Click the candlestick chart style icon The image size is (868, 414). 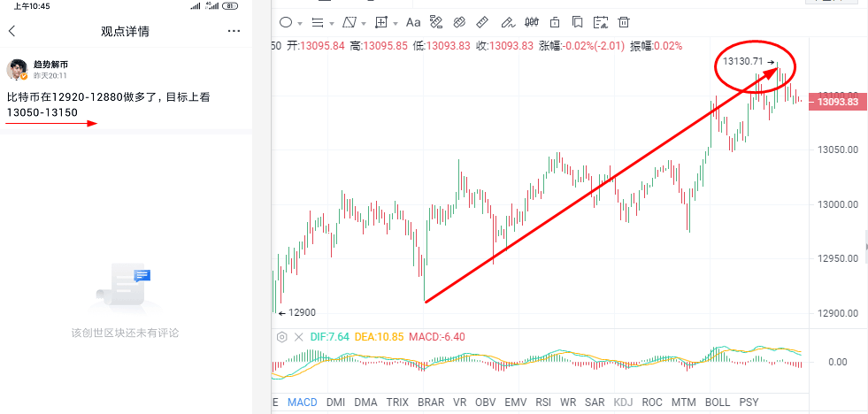pyautogui.click(x=532, y=23)
